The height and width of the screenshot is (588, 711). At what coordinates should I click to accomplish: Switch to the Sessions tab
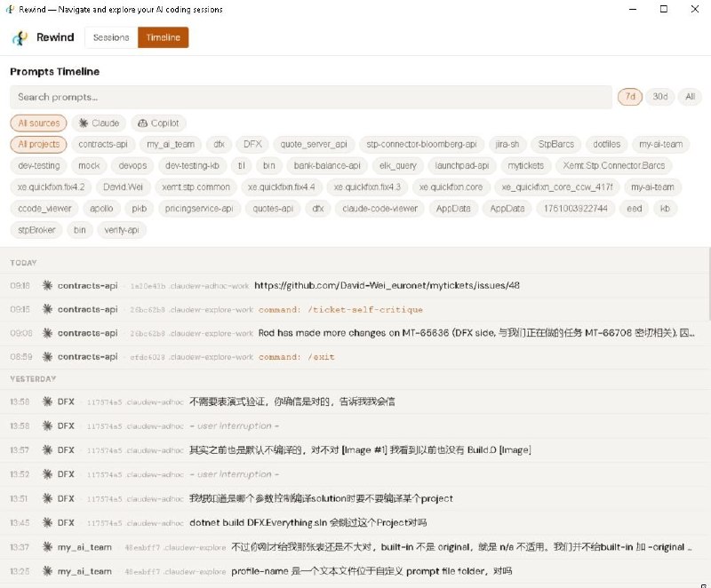point(111,37)
